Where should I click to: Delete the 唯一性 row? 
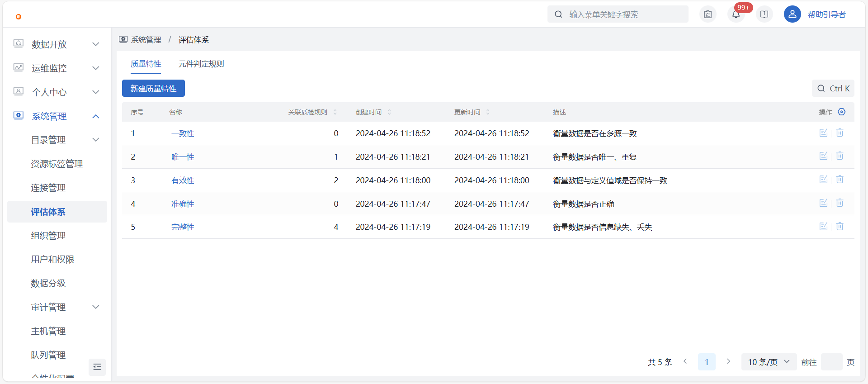tap(840, 156)
